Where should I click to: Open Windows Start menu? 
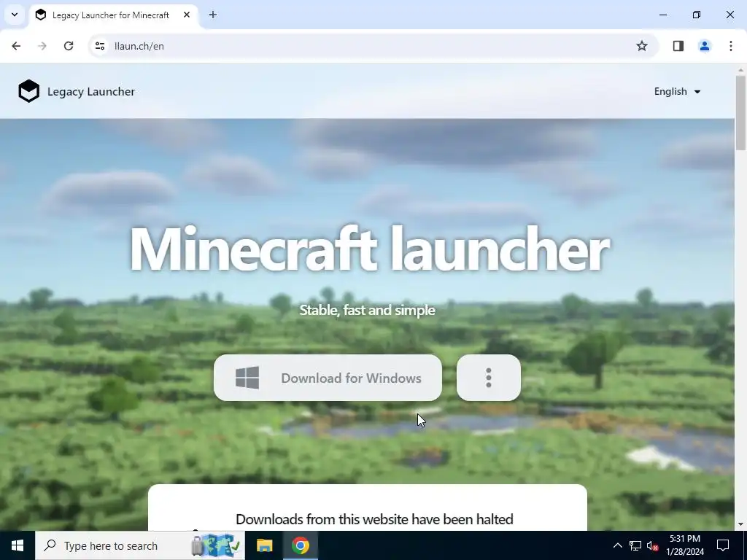(x=18, y=545)
